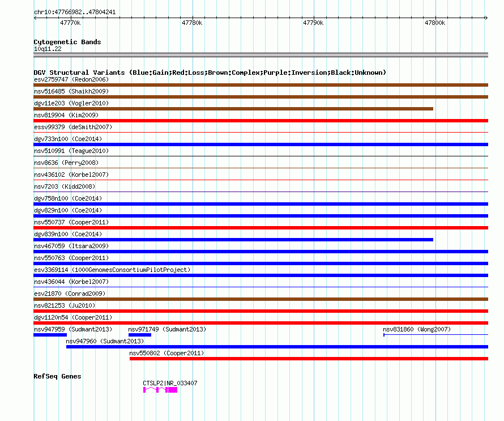Click the Cytogenetic Bands track heading
Image resolution: width=504 pixels, height=421 pixels.
(x=67, y=42)
